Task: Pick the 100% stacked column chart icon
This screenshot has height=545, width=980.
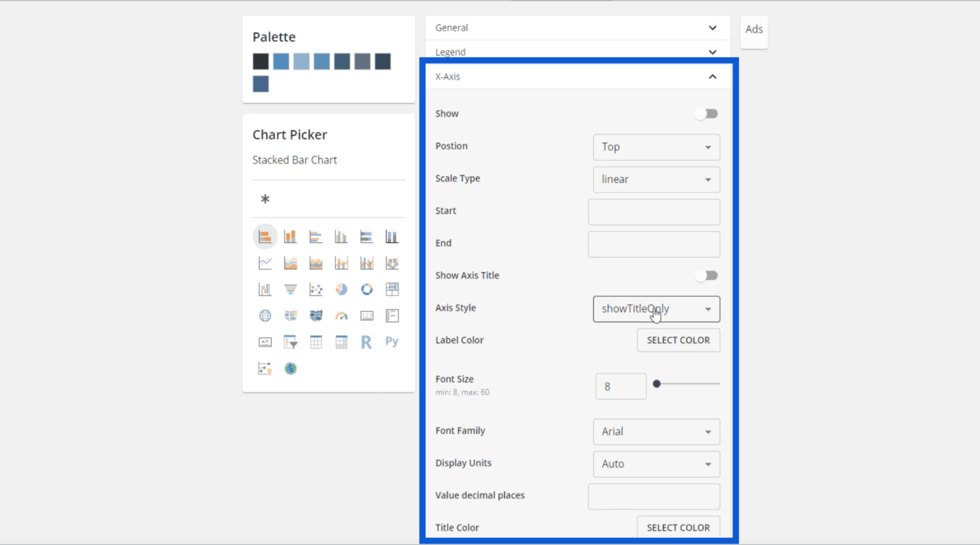Action: point(392,237)
